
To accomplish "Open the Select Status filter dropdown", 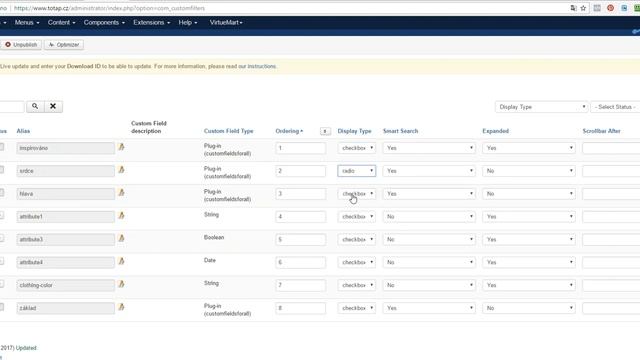I will pos(616,107).
